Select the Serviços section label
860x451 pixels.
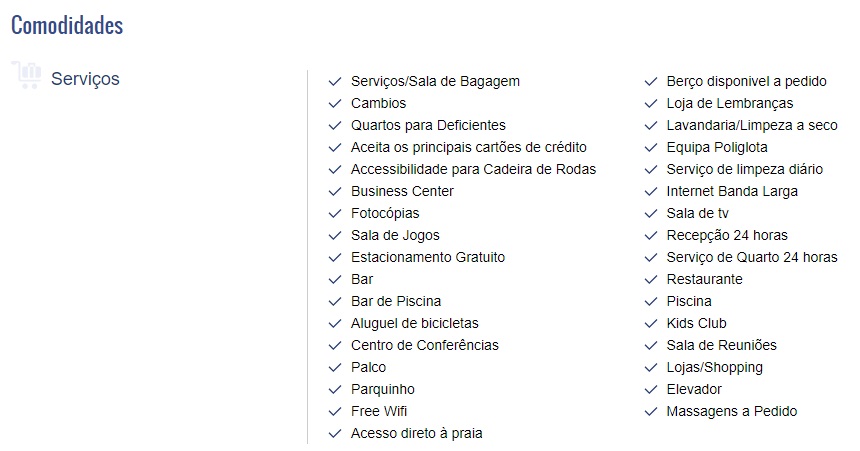pos(85,78)
